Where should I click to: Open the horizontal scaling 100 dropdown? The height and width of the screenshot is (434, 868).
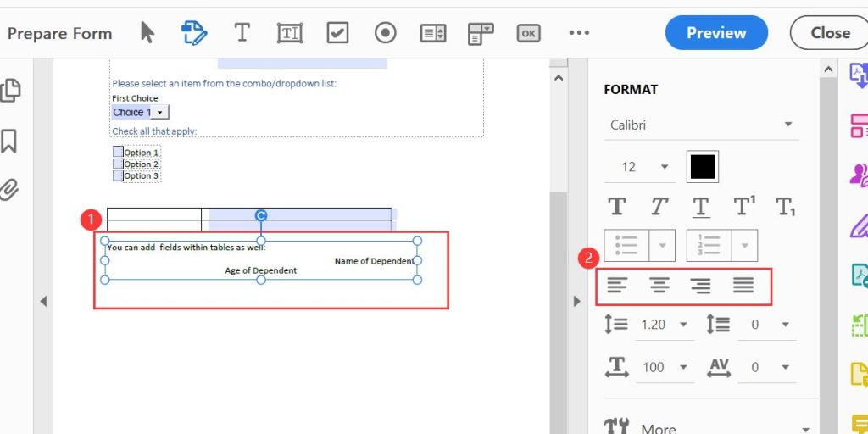click(x=665, y=368)
